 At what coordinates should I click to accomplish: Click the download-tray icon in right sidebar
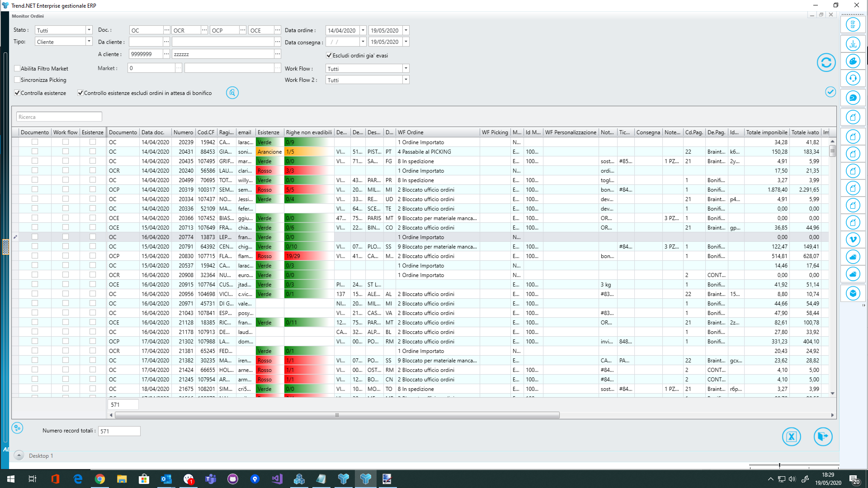(x=853, y=44)
